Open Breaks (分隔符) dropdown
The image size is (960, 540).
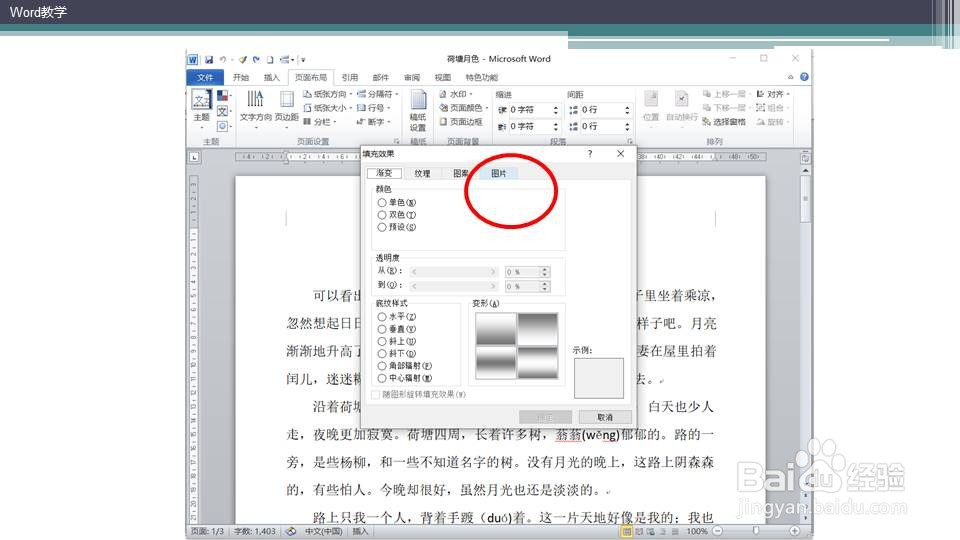point(377,94)
